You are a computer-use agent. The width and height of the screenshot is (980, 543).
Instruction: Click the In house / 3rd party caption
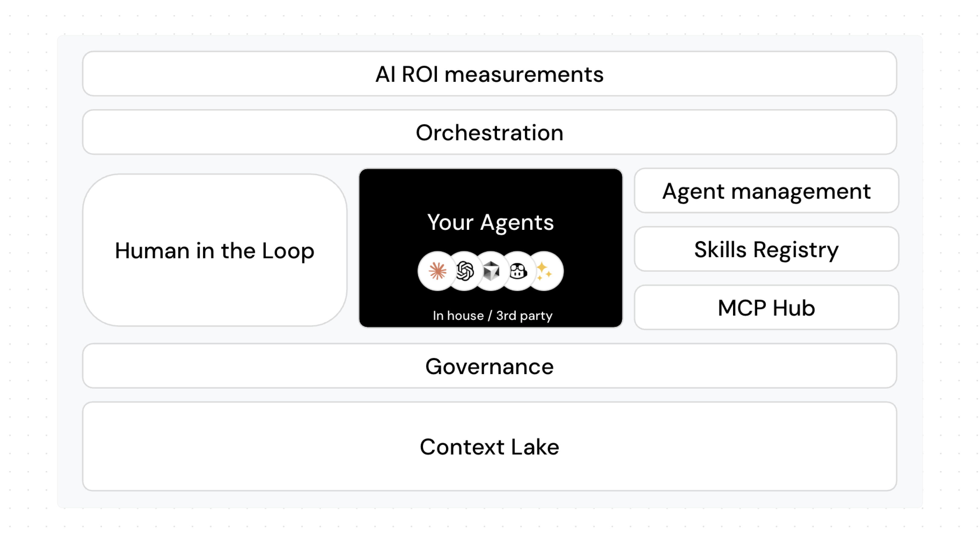tap(492, 316)
